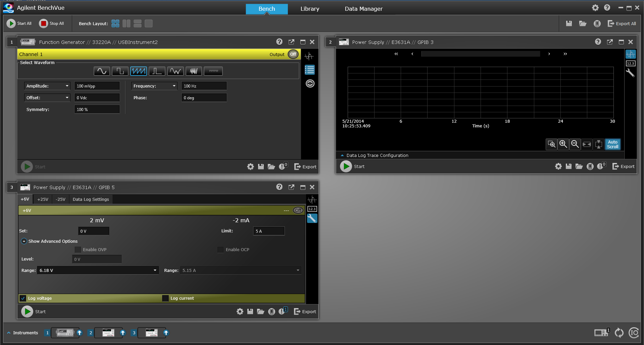Screen dimensions: 644x345
Task: Tick the Enable OCP checkbox
Action: (x=220, y=249)
